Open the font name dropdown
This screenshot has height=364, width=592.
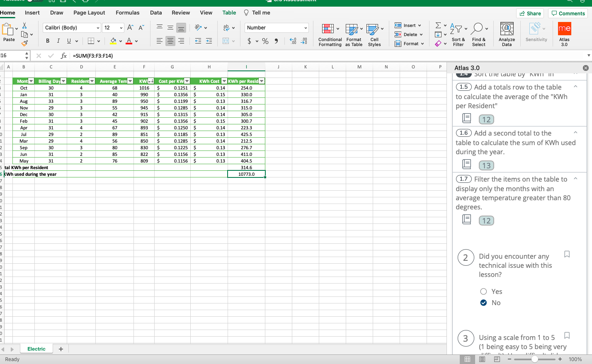point(98,28)
